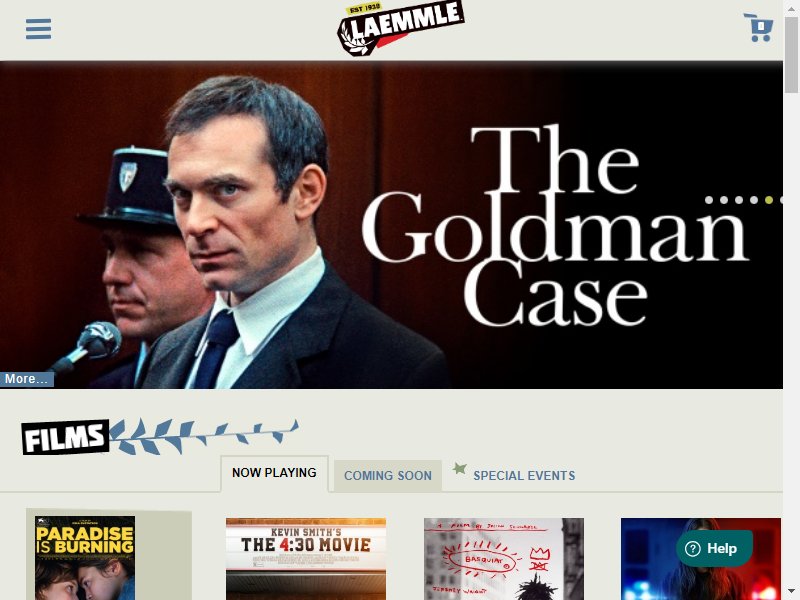
Task: Select the third carousel slide dot
Action: point(739,200)
